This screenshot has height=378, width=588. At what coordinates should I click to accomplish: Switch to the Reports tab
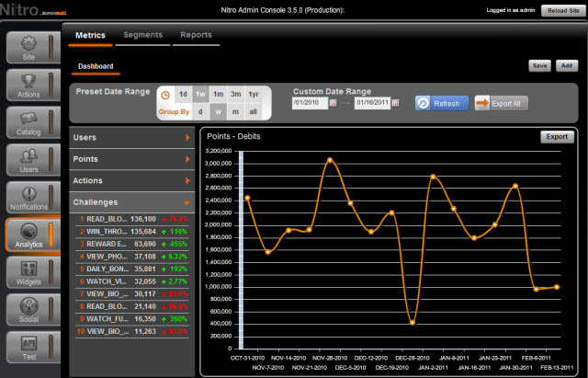click(196, 35)
